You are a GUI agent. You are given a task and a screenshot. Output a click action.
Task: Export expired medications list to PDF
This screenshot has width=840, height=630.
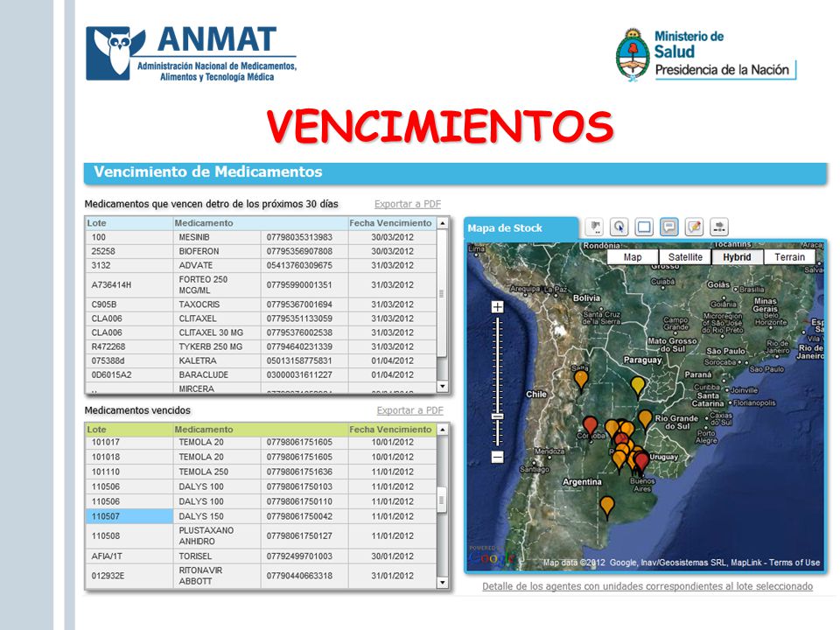click(409, 410)
